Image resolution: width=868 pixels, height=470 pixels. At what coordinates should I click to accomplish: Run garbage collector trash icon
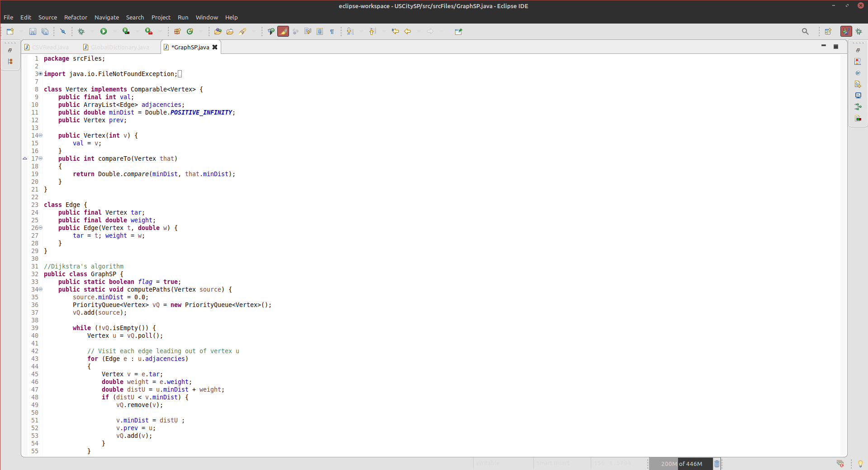[x=717, y=464]
